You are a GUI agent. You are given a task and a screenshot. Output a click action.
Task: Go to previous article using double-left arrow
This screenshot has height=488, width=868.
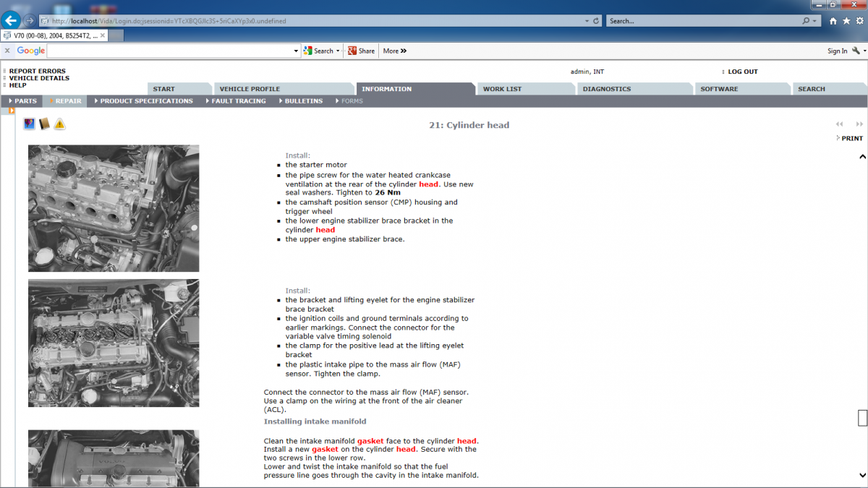click(838, 124)
